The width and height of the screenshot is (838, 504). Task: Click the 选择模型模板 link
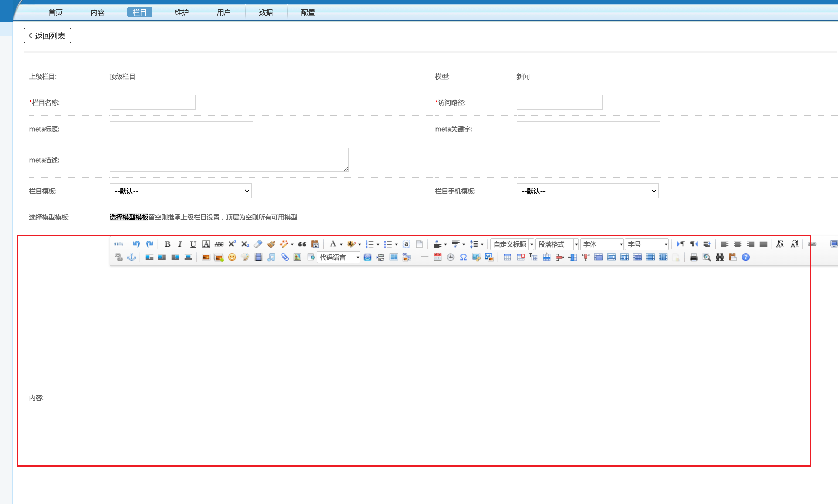coord(129,217)
